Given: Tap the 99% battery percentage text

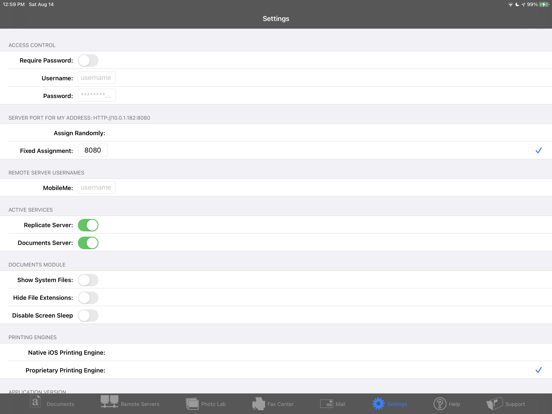Looking at the screenshot, I should point(532,5).
